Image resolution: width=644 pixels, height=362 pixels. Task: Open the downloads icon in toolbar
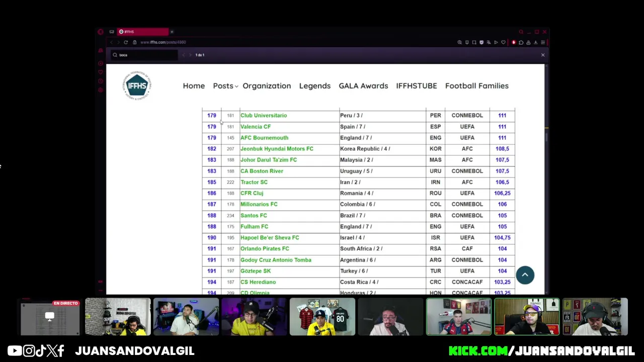pos(535,42)
